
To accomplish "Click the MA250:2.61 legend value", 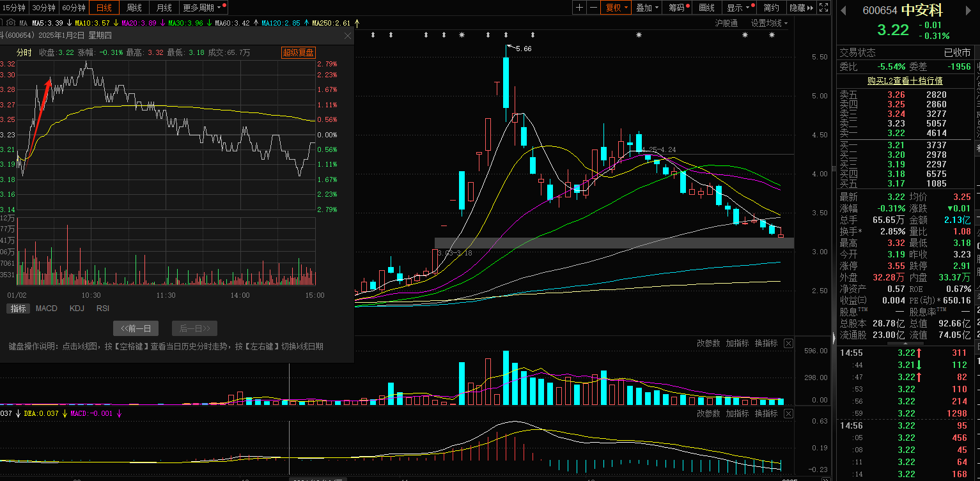I will point(331,23).
